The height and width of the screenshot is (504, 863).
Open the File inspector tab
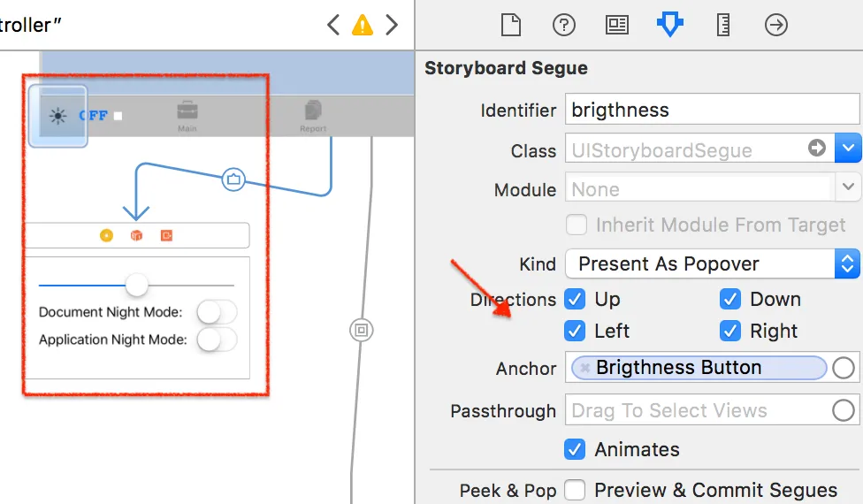click(511, 25)
